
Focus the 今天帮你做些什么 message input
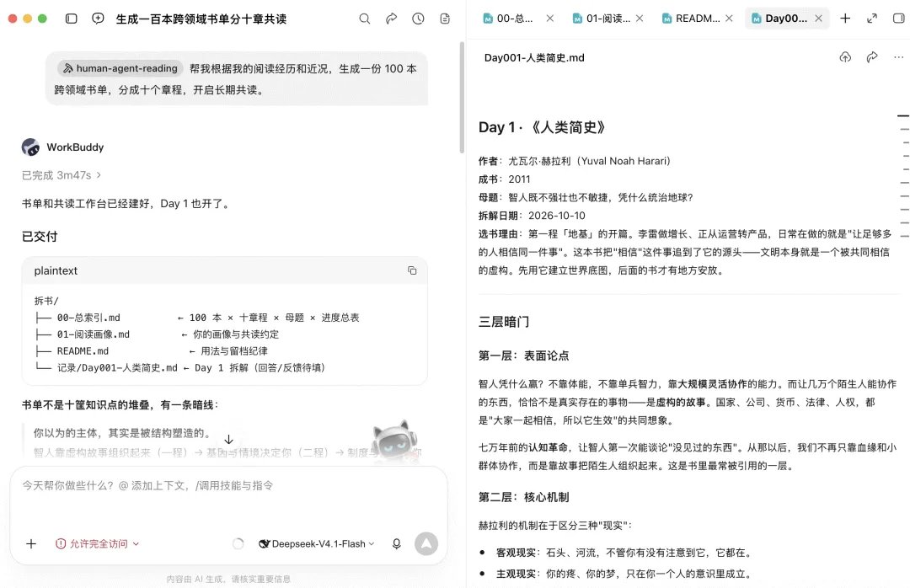pos(228,485)
